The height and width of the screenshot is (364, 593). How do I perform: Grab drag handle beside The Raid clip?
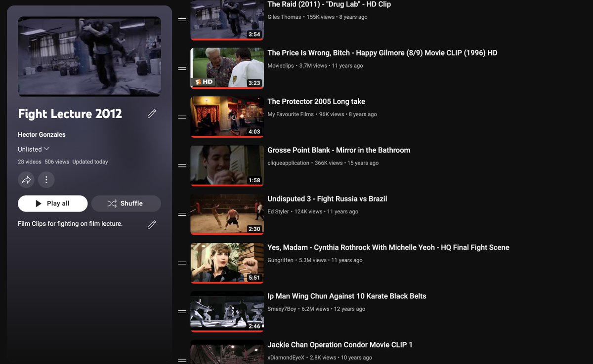(x=182, y=20)
